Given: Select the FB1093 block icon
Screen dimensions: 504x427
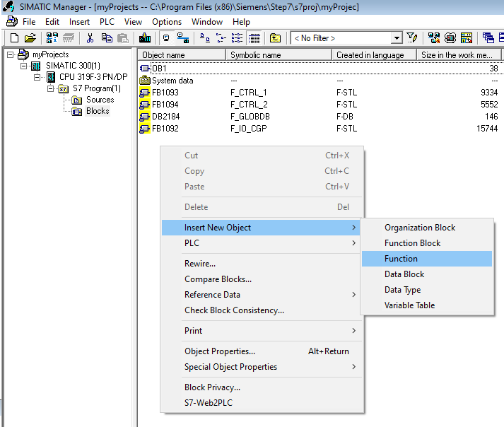Looking at the screenshot, I should (x=145, y=93).
